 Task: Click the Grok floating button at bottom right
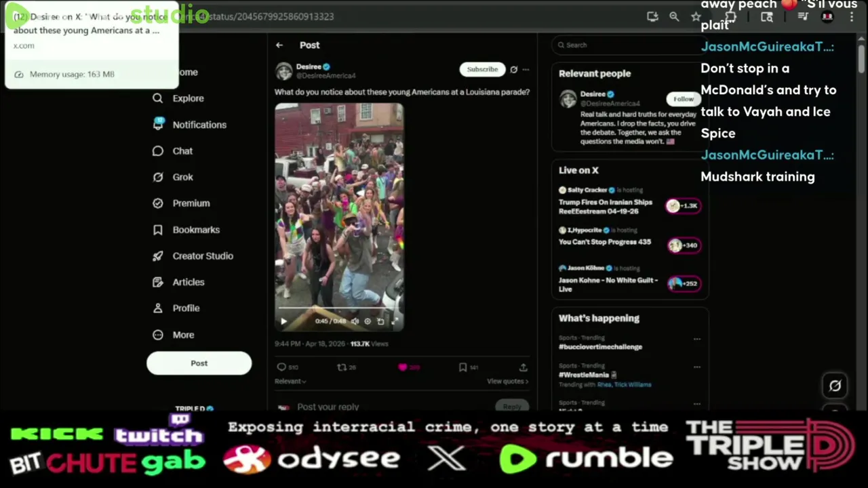pos(835,386)
